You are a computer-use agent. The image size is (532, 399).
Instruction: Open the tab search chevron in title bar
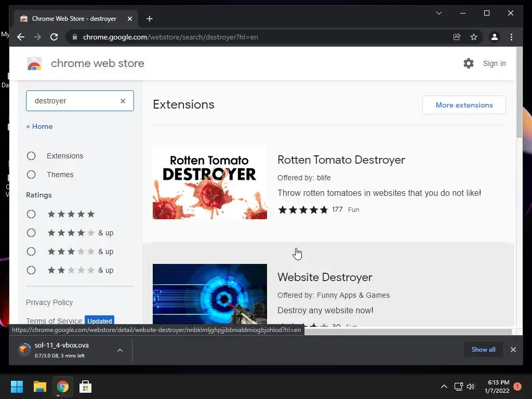[438, 13]
